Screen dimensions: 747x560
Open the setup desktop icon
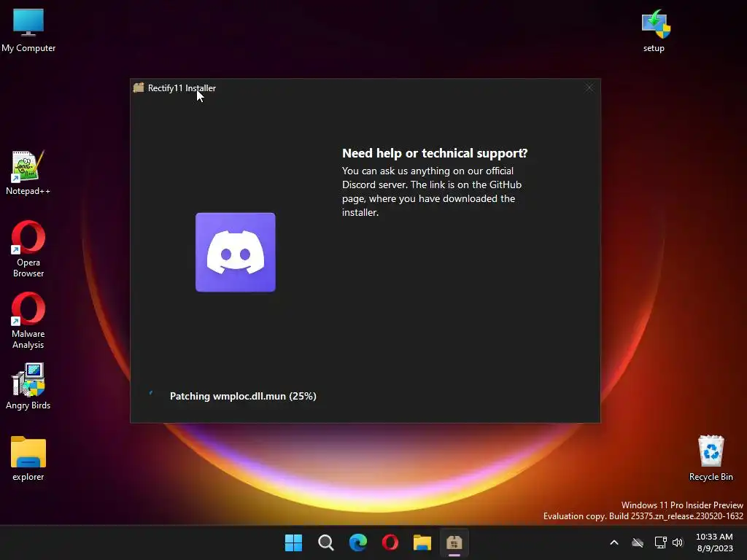(x=655, y=30)
